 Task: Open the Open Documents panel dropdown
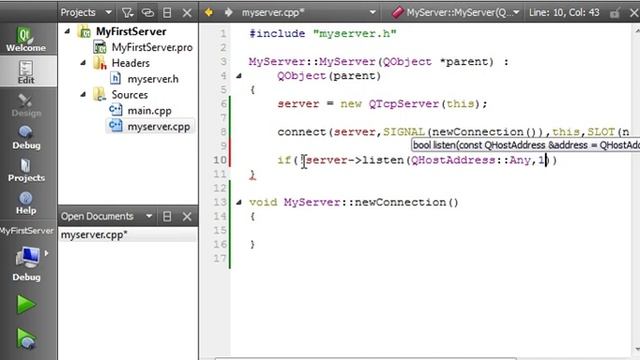pyautogui.click(x=149, y=216)
